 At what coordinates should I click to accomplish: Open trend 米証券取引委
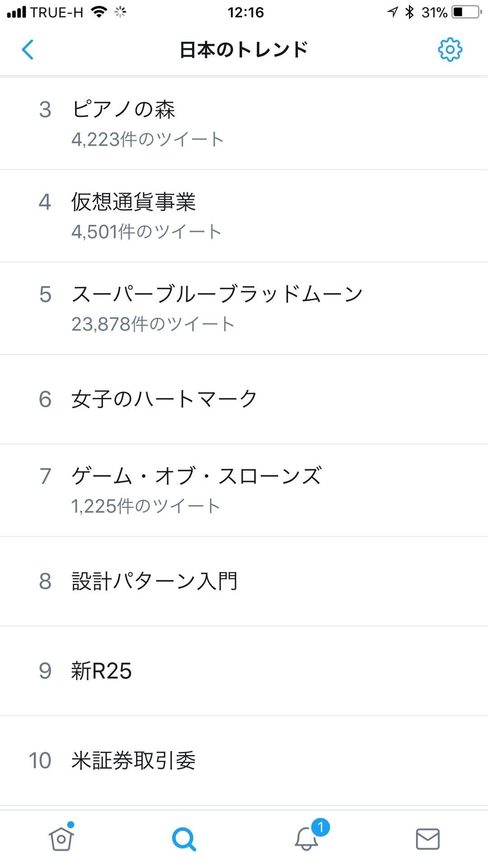click(244, 760)
